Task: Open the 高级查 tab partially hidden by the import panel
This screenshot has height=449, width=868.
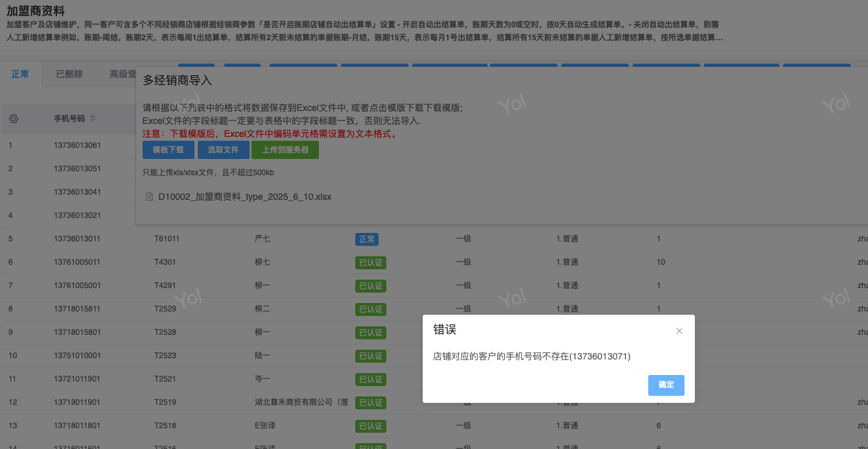Action: point(122,74)
